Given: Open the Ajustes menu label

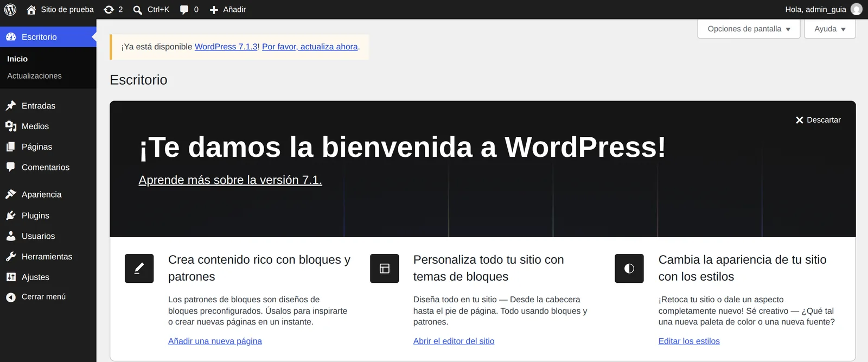Looking at the screenshot, I should [35, 277].
